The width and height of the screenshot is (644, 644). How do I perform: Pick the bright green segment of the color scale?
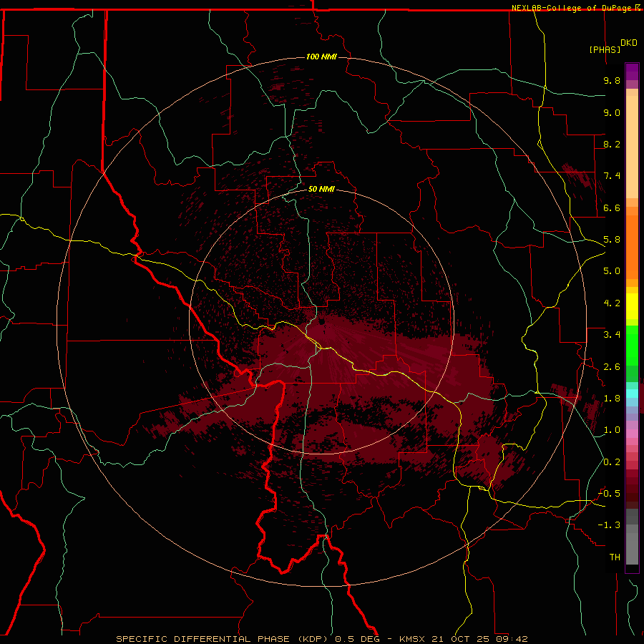pos(632,346)
